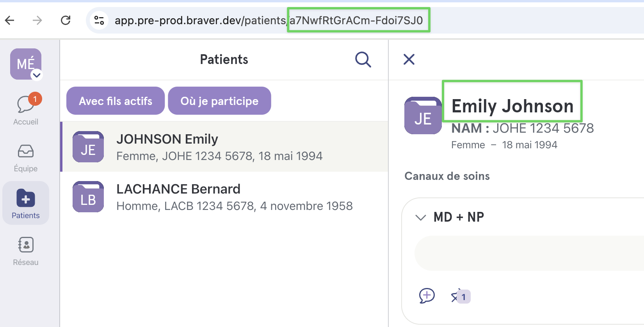View site information icon in address bar
The image size is (644, 327).
(99, 20)
